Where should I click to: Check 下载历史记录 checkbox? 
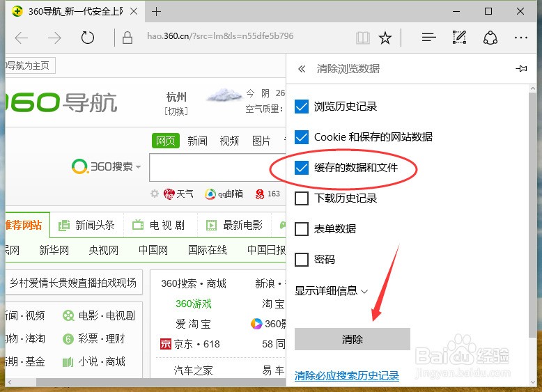[x=302, y=198]
